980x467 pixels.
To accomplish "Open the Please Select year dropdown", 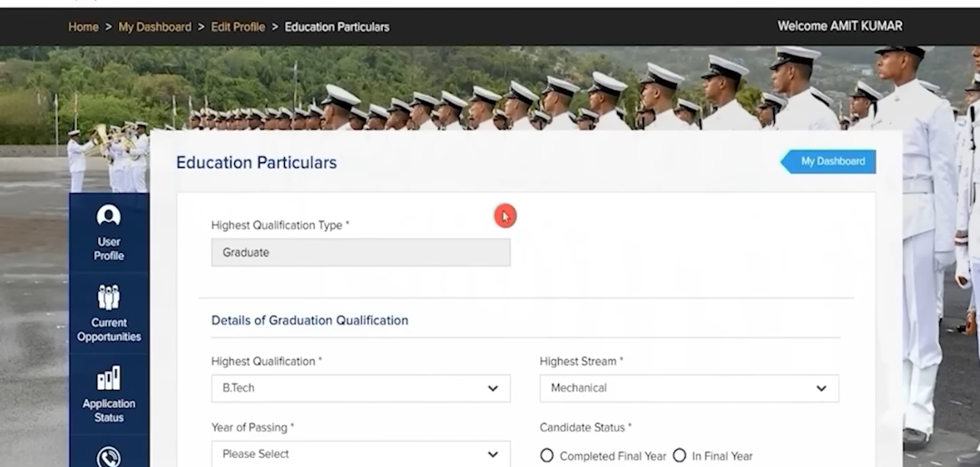I will 360,454.
